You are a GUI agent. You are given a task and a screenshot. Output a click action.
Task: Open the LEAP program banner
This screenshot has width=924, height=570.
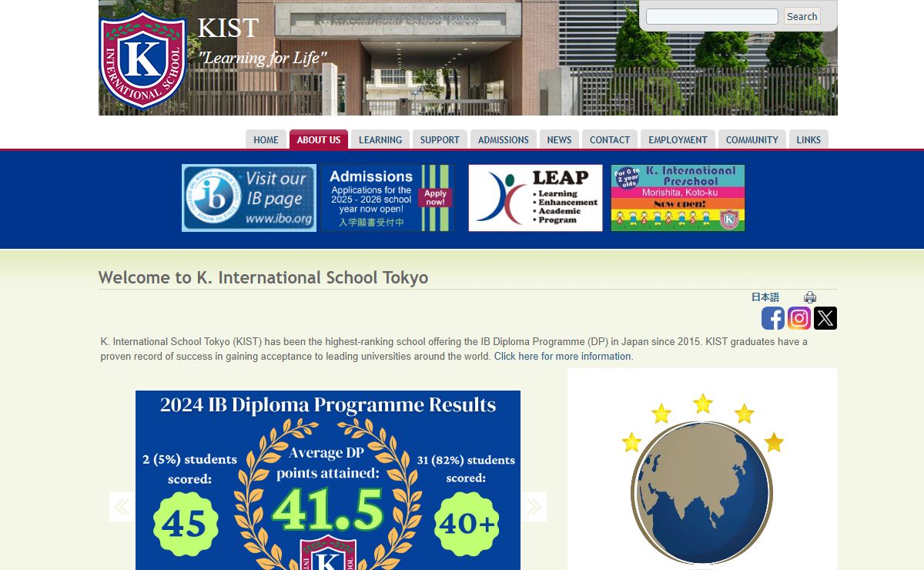[x=535, y=198]
